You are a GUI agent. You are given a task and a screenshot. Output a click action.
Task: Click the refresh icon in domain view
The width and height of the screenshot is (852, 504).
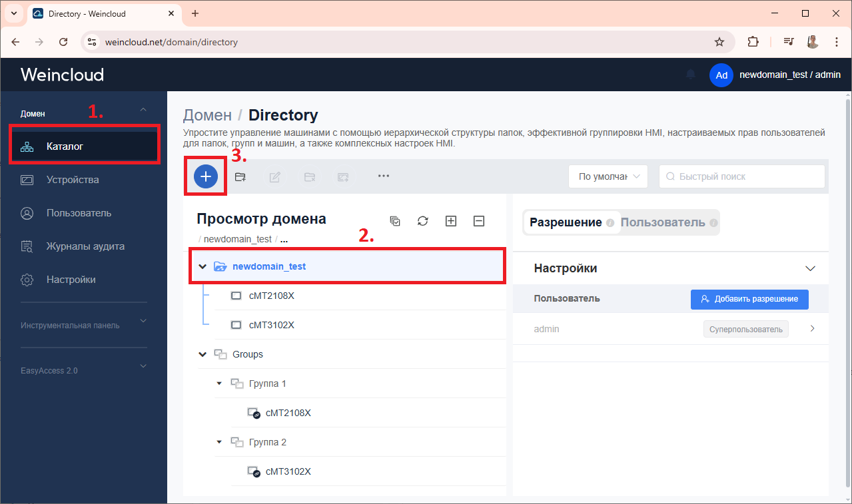pyautogui.click(x=422, y=221)
